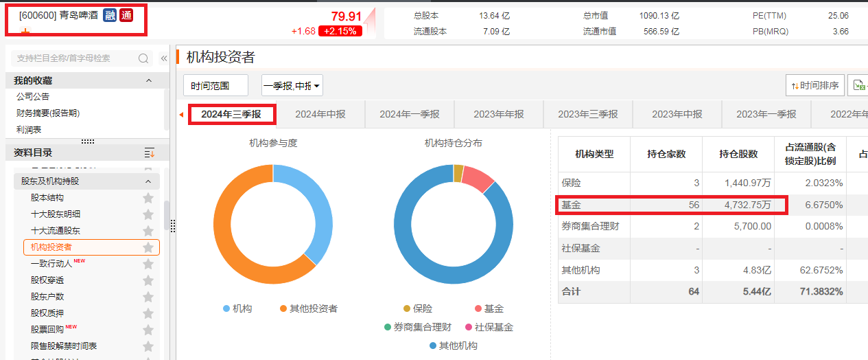Open 财务摘要(报告期) from favorites
The height and width of the screenshot is (360, 868).
coord(48,113)
